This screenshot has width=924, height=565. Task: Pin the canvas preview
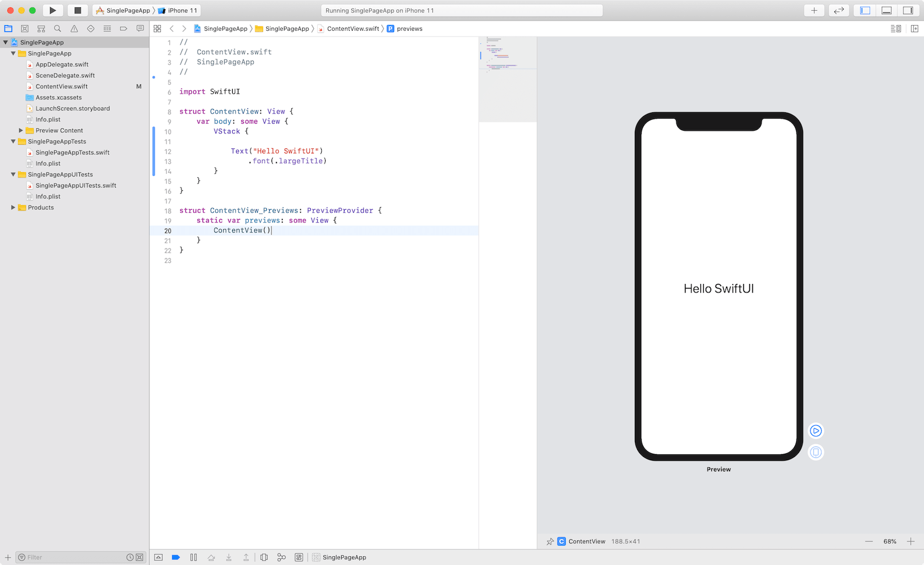(550, 542)
